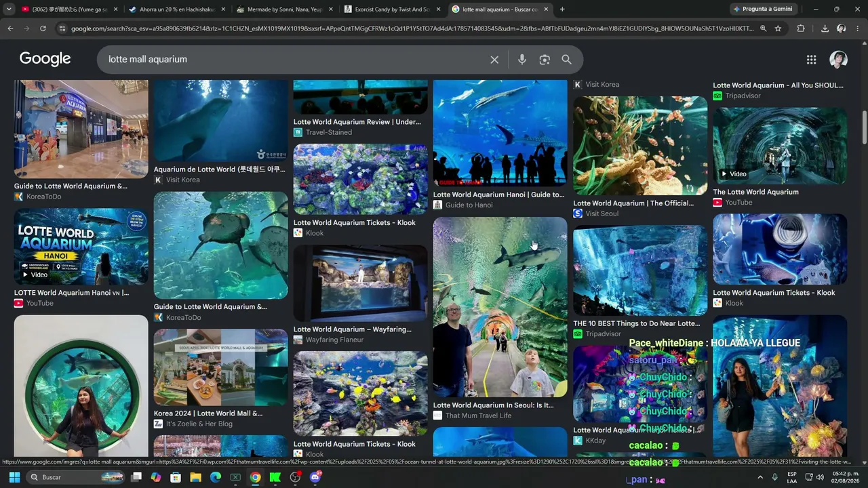Viewport: 868px width, 488px height.
Task: Launch Microsoft Edge from taskbar
Action: [x=216, y=477]
